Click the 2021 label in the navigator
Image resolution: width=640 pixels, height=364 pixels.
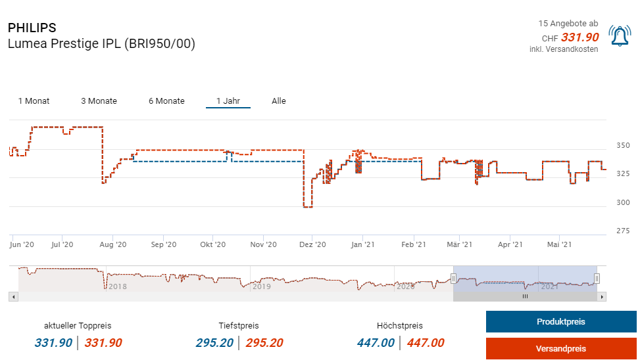549,286
